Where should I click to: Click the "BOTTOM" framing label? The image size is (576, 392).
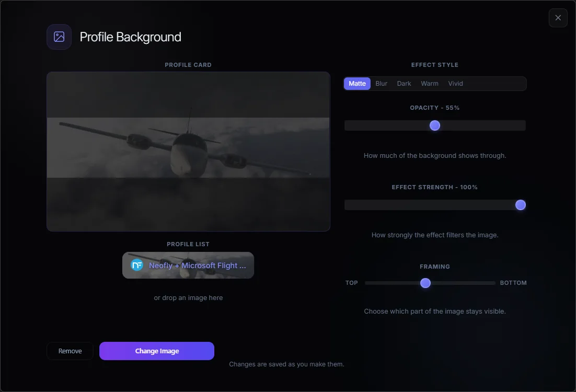[x=513, y=283]
